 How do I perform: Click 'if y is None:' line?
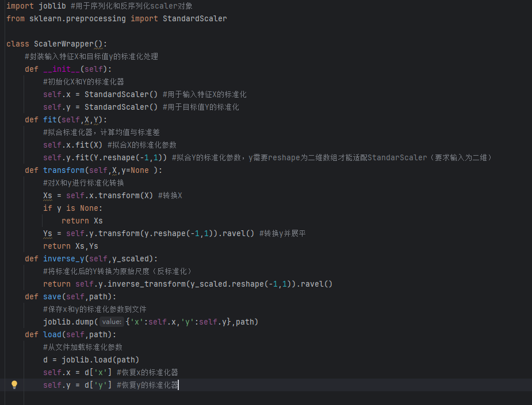(x=72, y=208)
